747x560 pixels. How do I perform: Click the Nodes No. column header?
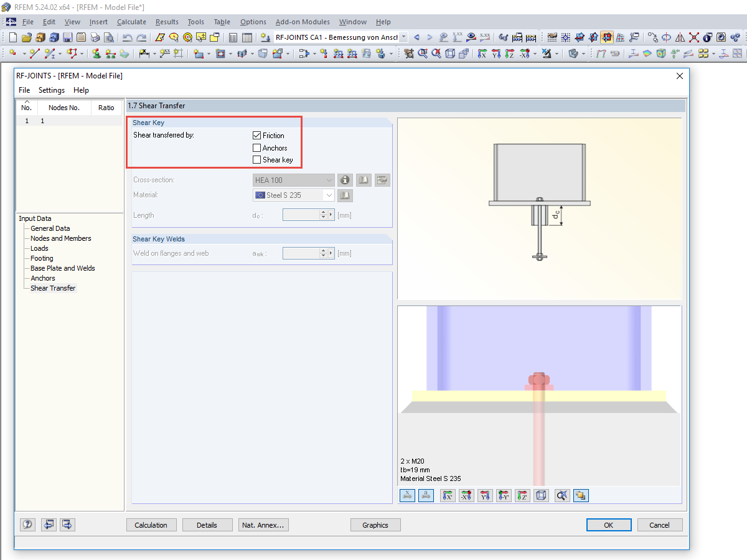pos(64,108)
